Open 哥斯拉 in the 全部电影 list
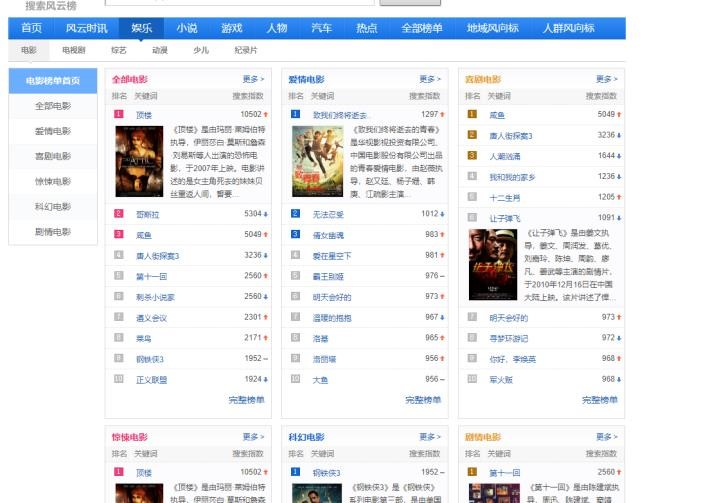708x503 pixels. point(148,214)
